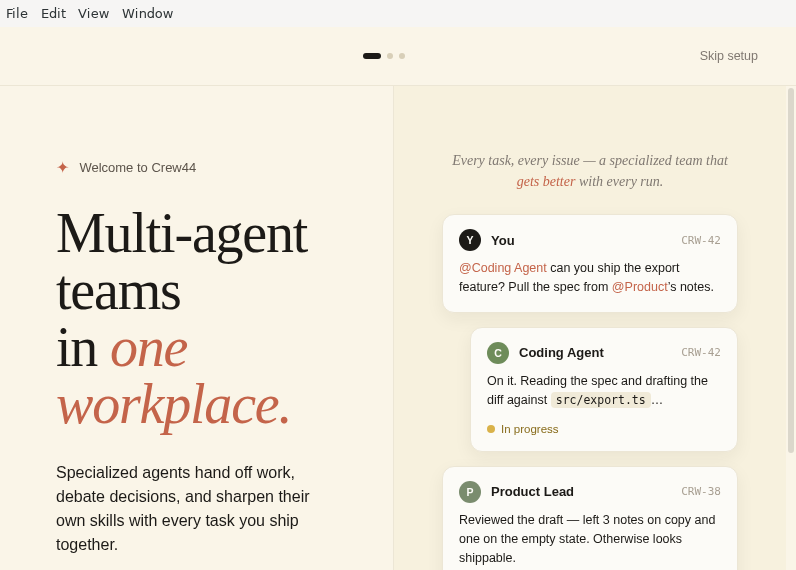This screenshot has height=570, width=796.
Task: Go to the third onboarding step dot
Action: [402, 56]
